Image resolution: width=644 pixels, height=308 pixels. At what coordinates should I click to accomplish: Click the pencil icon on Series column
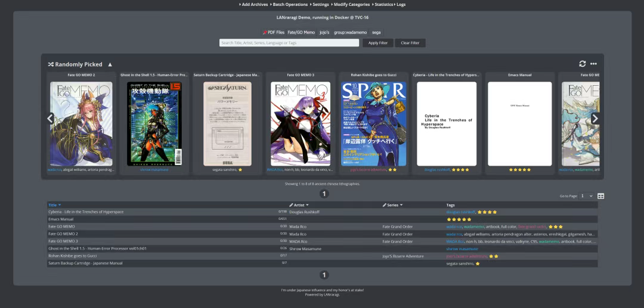coord(385,205)
